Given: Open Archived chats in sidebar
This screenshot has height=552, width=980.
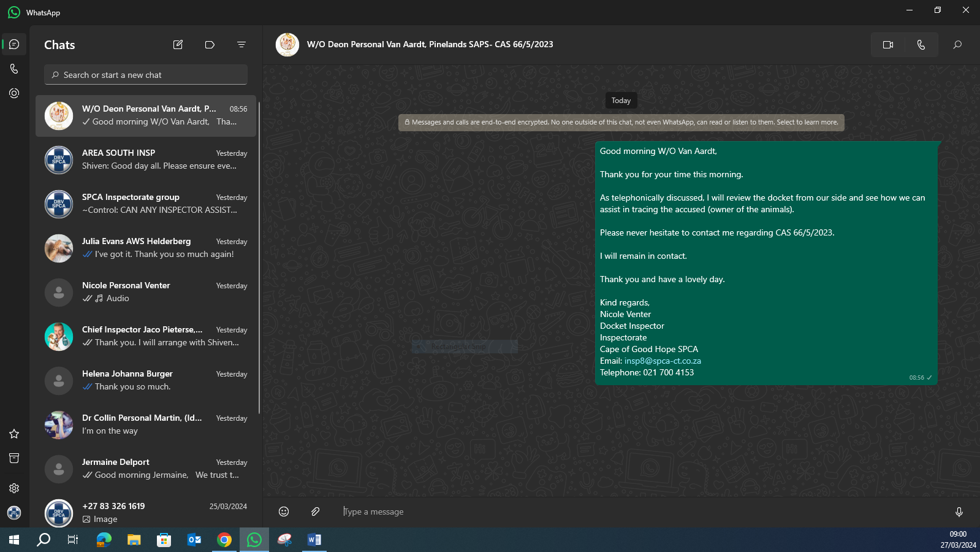Looking at the screenshot, I should coord(14,458).
